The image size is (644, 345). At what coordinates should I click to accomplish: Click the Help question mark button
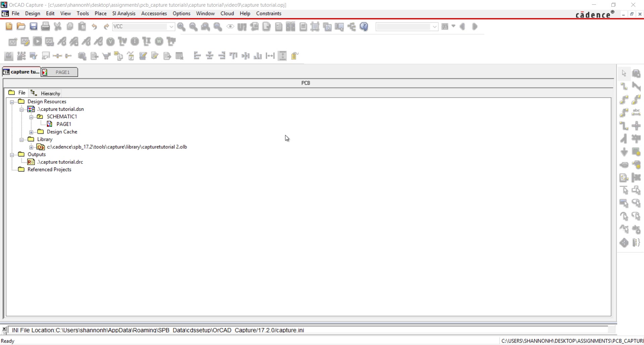pyautogui.click(x=364, y=27)
